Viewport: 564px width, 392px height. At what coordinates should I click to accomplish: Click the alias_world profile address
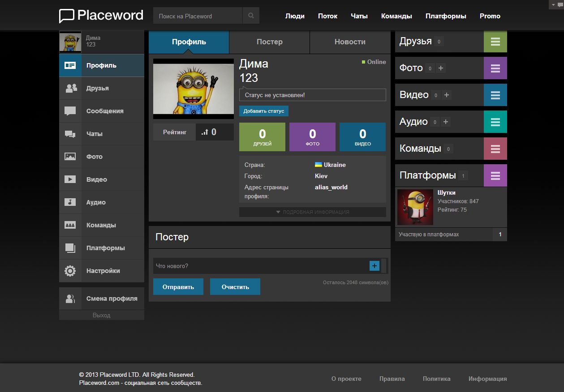pyautogui.click(x=332, y=187)
